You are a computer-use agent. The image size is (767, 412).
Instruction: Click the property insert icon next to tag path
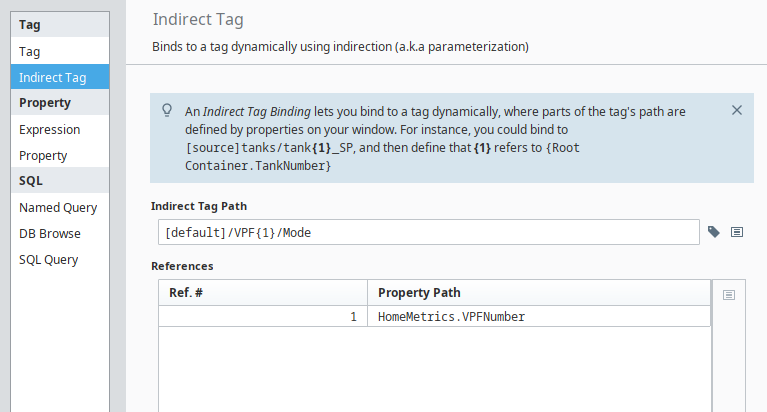coord(737,232)
